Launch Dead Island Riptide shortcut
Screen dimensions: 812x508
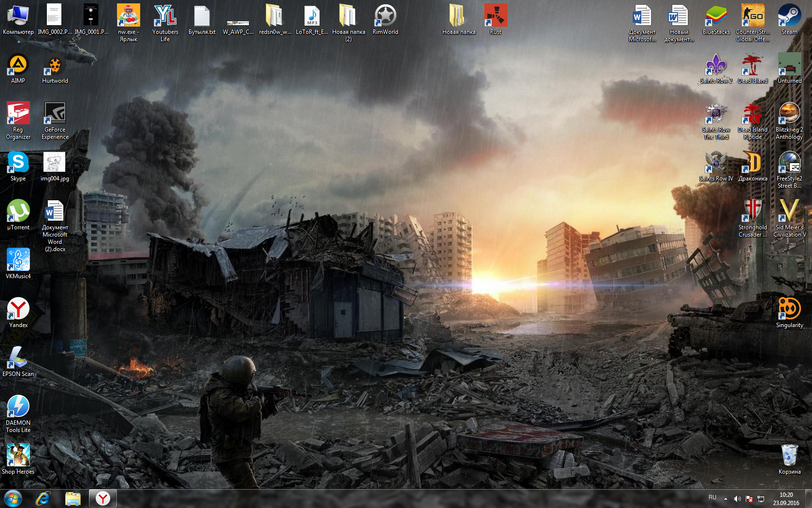(753, 121)
